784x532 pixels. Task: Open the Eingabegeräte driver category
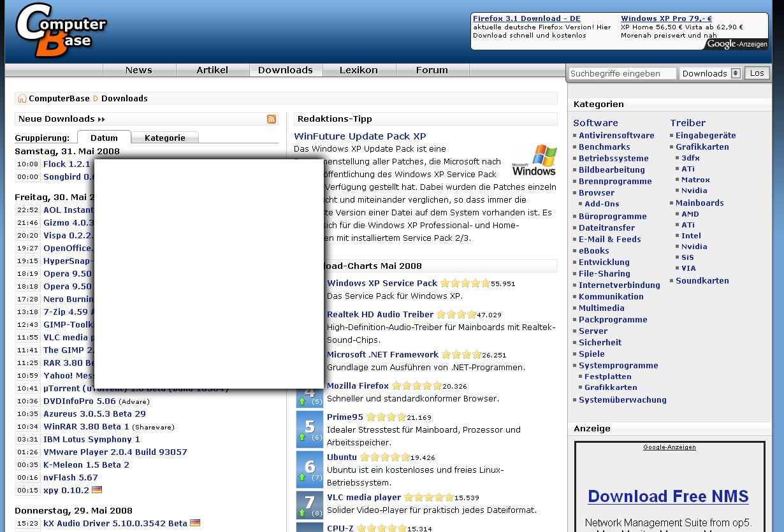(x=706, y=136)
